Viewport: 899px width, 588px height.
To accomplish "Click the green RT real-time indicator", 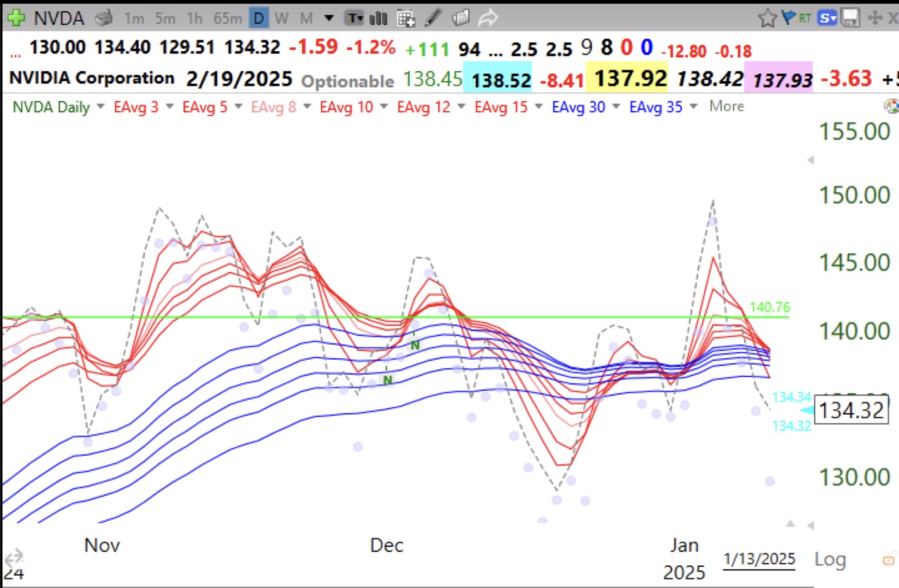I will (x=805, y=18).
